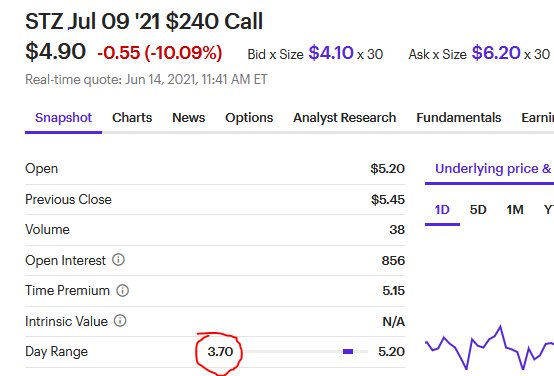Click the circled 3.70 day low

pyautogui.click(x=220, y=352)
